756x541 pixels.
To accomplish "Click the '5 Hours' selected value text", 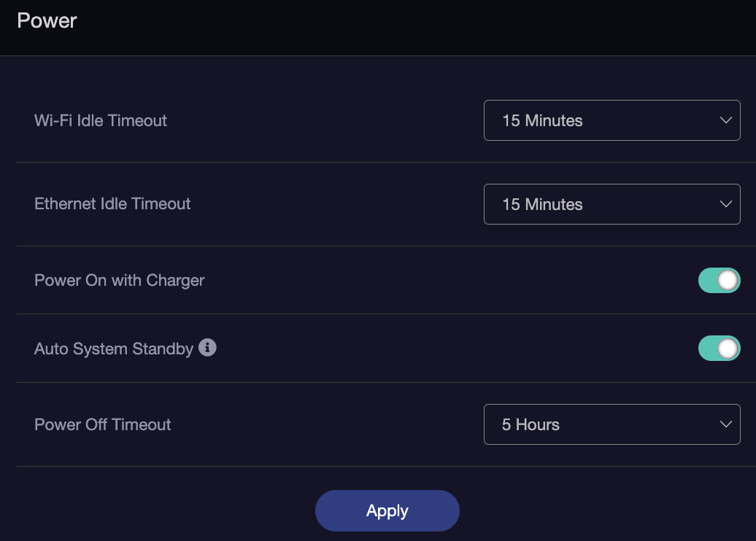I will tap(531, 424).
